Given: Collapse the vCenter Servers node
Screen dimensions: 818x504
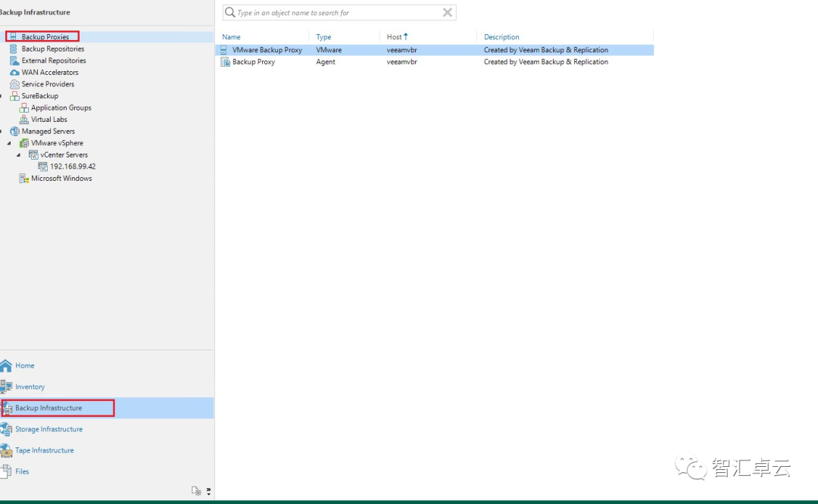Looking at the screenshot, I should [18, 155].
